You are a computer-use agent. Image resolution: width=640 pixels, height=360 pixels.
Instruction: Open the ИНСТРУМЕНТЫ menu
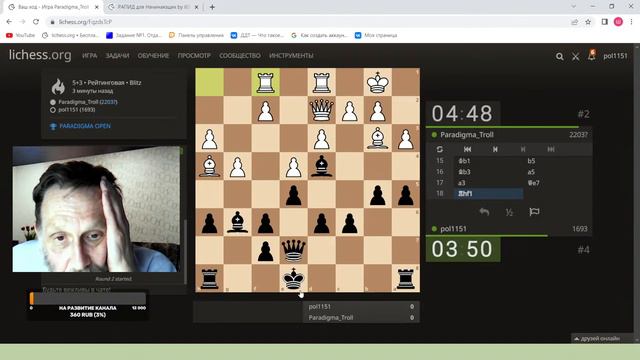[291, 56]
